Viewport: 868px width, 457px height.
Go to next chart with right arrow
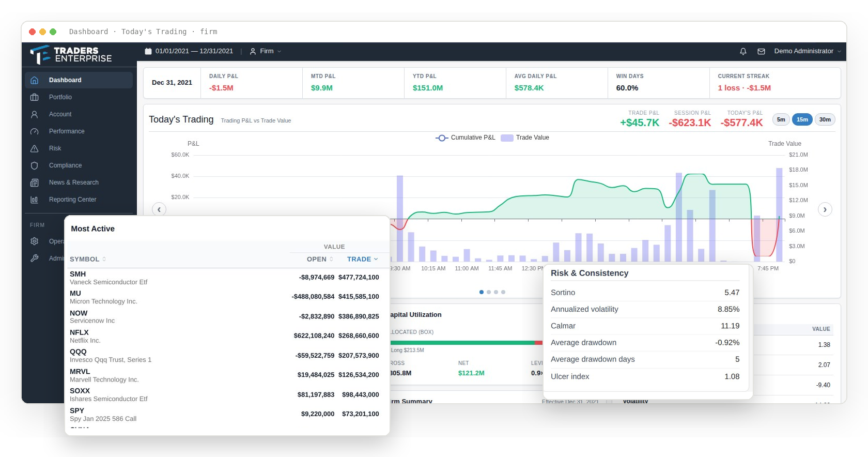click(x=825, y=209)
